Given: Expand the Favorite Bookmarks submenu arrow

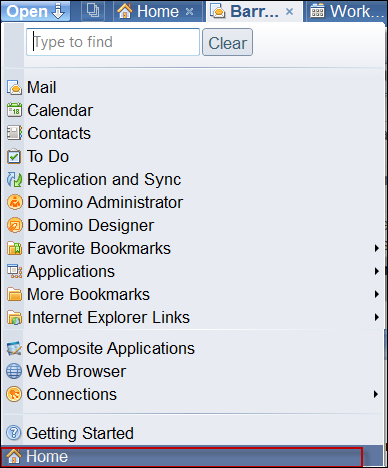Looking at the screenshot, I should [x=377, y=248].
